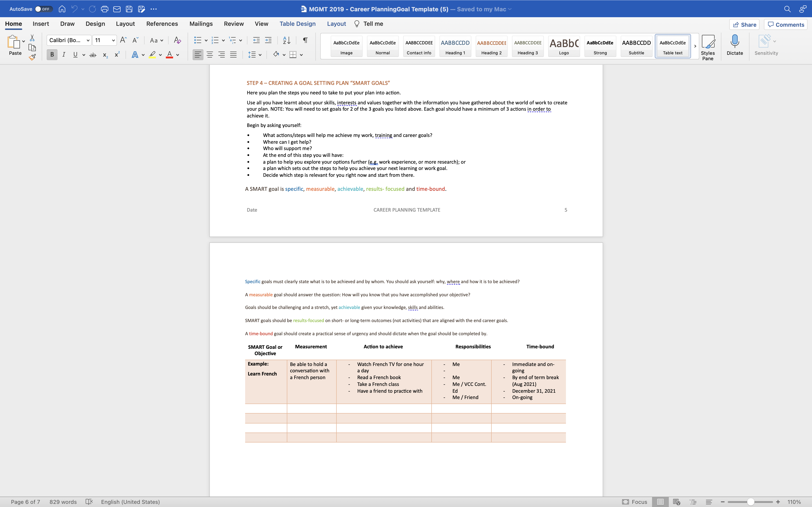Click the Share button
The height and width of the screenshot is (507, 812).
click(x=744, y=24)
